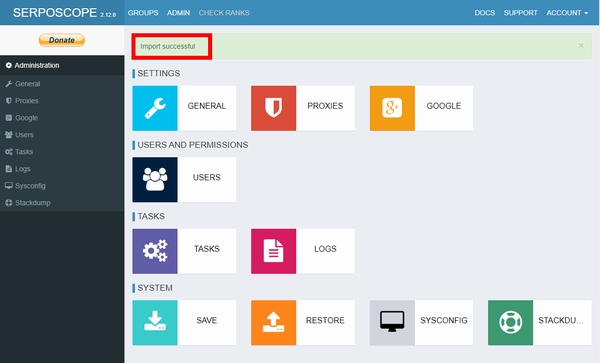Click the truncated STACKDU... tile label
Screen dimensions: 600x363
(561, 320)
